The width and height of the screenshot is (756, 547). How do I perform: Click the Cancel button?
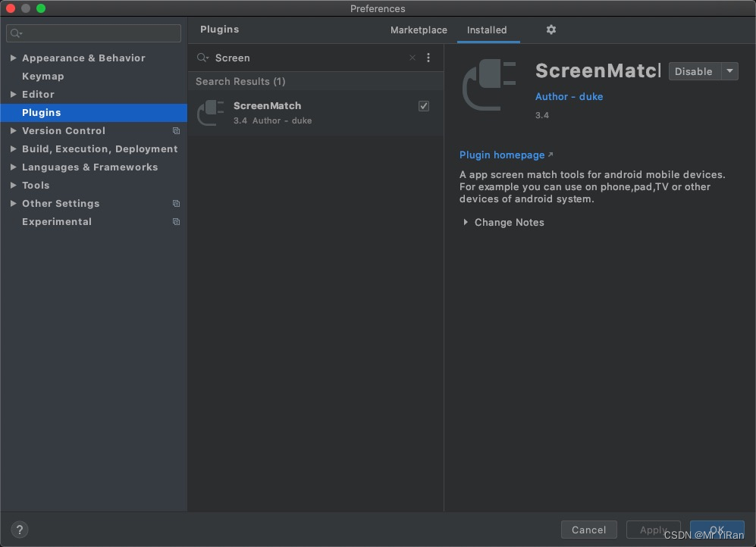point(588,530)
